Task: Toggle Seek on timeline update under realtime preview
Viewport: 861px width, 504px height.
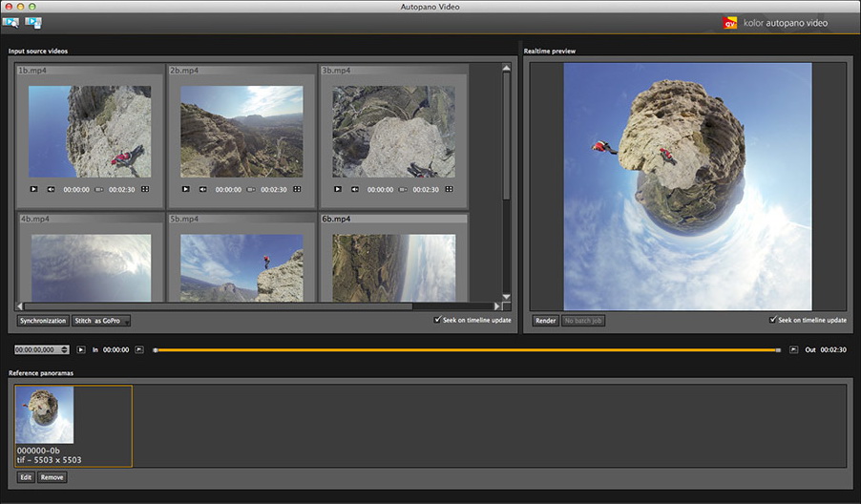Action: [773, 320]
